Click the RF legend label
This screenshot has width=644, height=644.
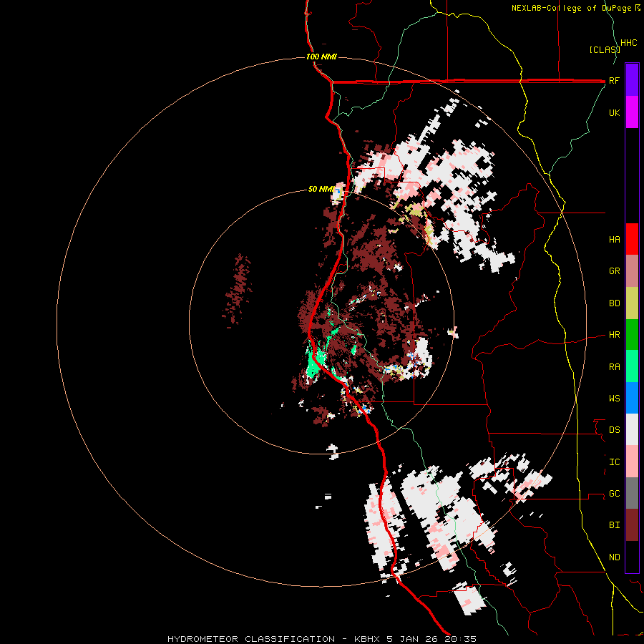pos(614,80)
